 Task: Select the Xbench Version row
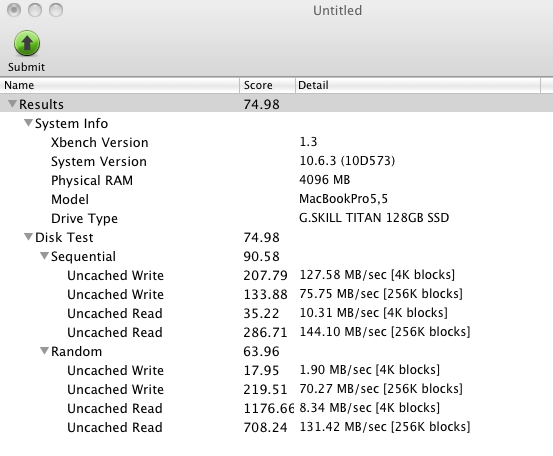coord(276,142)
